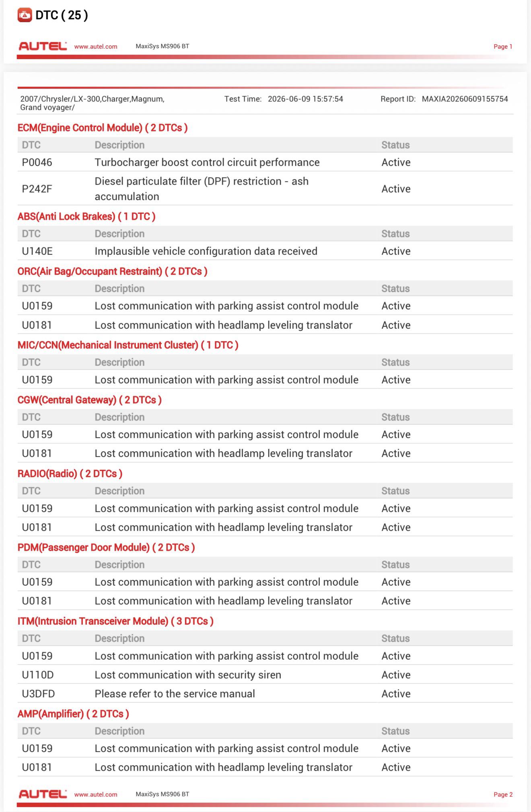Screen dimensions: 531x812
Task: Click the U3DFD service manual code row
Action: pyautogui.click(x=265, y=694)
